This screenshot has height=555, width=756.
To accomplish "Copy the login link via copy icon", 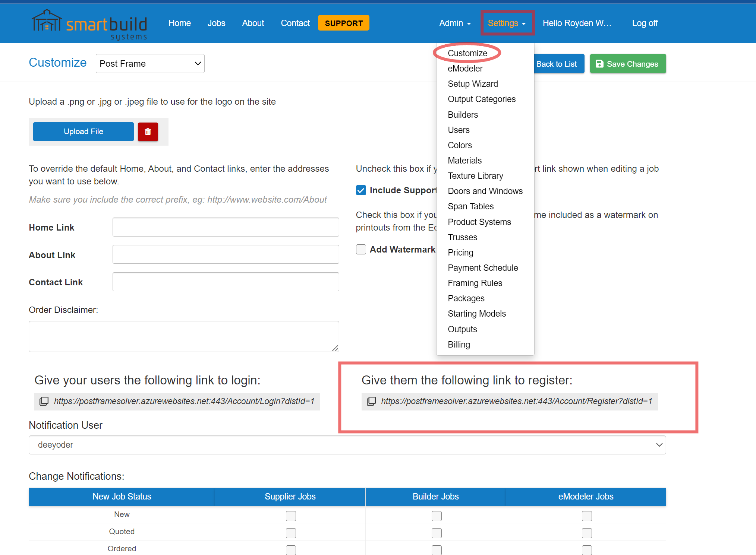I will coord(44,401).
